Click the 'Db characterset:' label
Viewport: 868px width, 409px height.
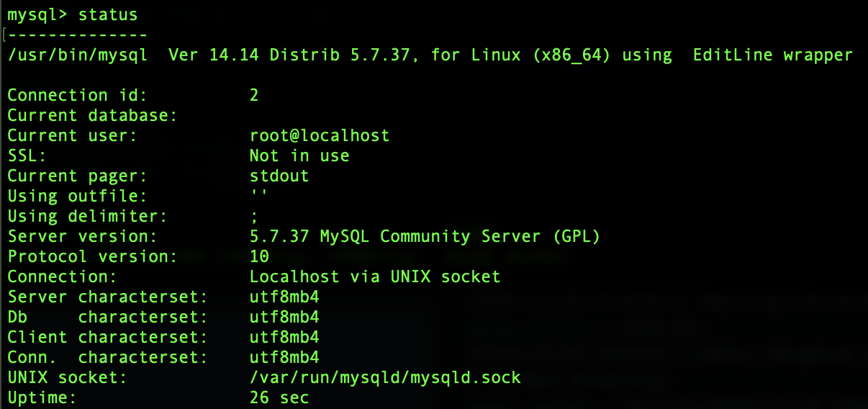point(107,317)
